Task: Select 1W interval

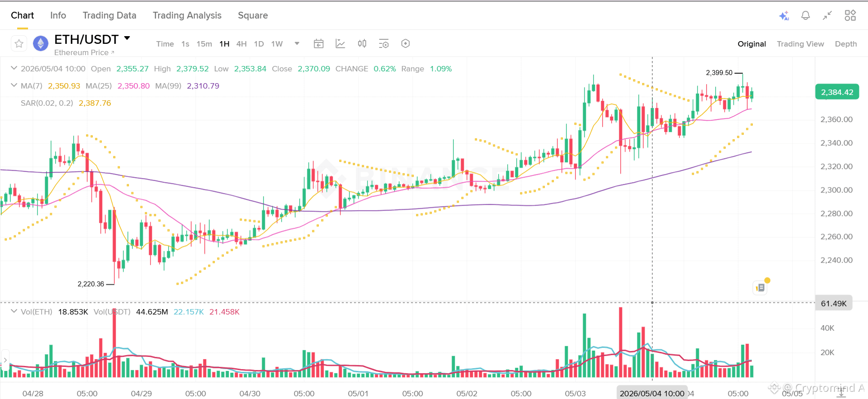Action: coord(277,44)
